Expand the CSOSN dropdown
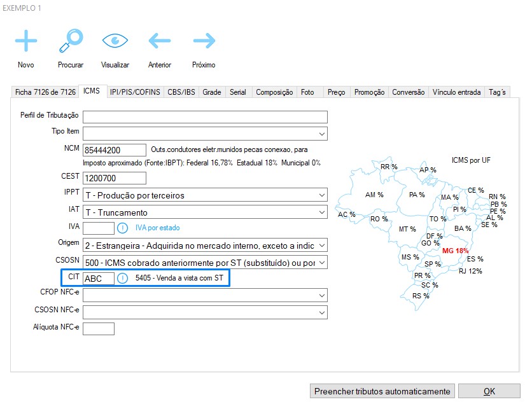532x409 pixels. click(x=321, y=262)
